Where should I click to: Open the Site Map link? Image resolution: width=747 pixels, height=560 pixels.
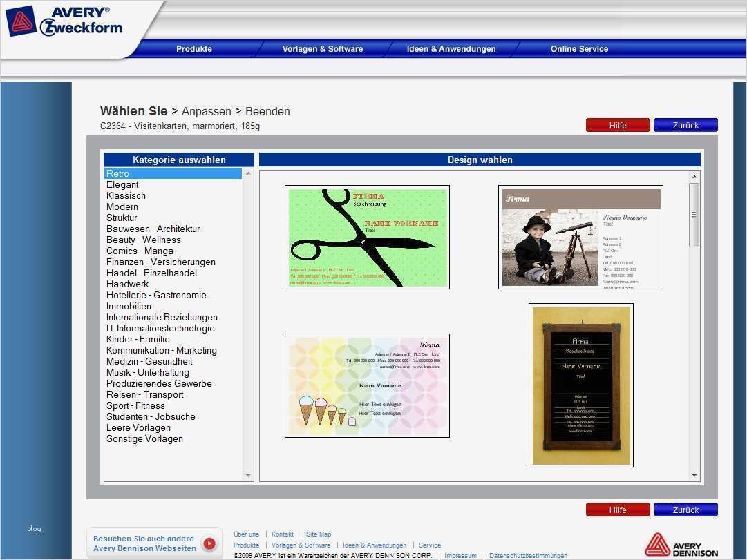[319, 534]
